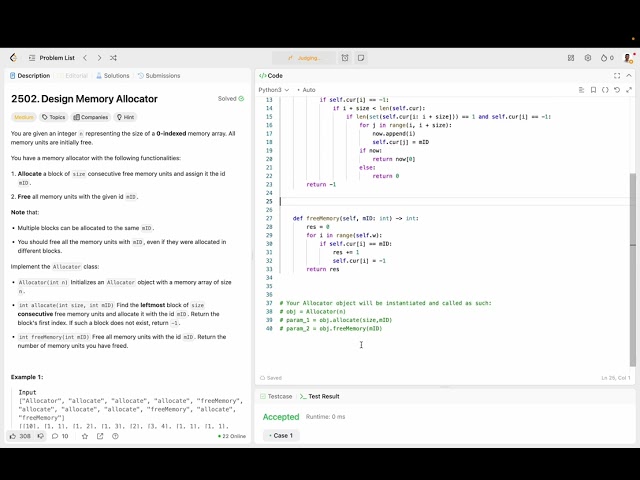Screen dimensions: 640x480
Task: Click the 22 Online indicator
Action: click(x=232, y=436)
